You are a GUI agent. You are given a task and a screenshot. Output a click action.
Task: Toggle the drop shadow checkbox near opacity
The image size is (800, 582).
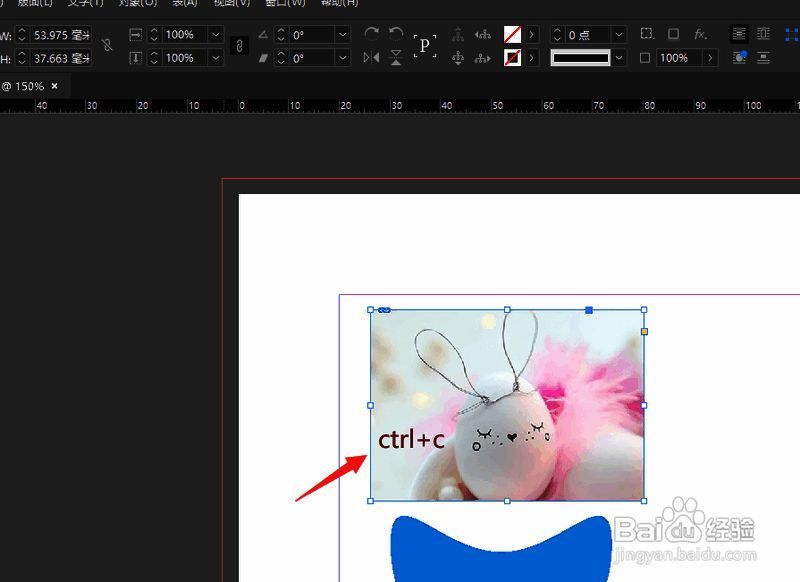tap(646, 57)
